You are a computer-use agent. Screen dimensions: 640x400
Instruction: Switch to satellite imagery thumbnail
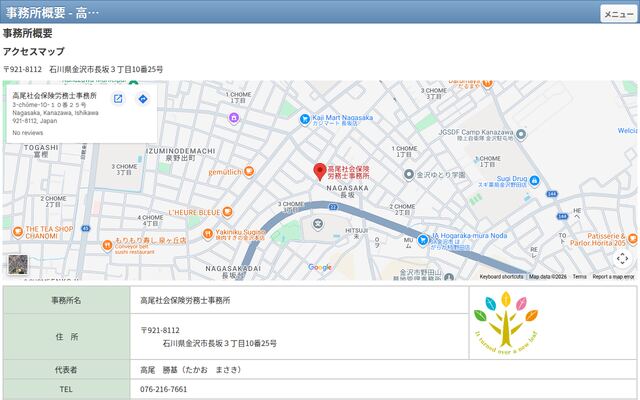pyautogui.click(x=18, y=264)
